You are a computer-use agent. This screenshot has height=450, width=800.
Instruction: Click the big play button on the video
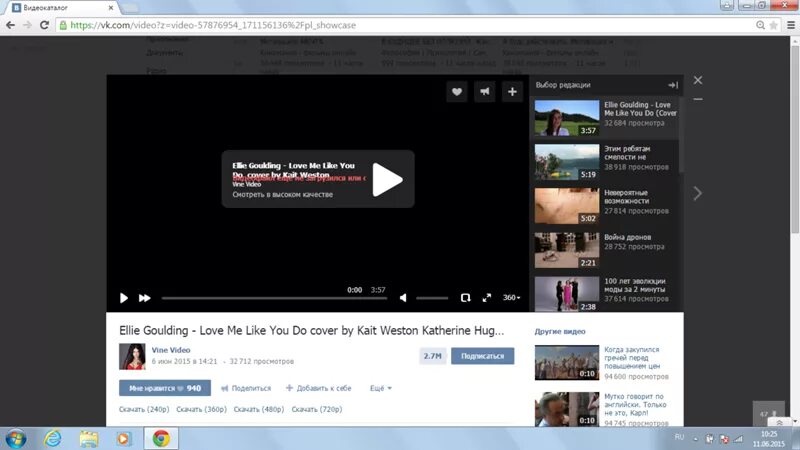tap(387, 179)
